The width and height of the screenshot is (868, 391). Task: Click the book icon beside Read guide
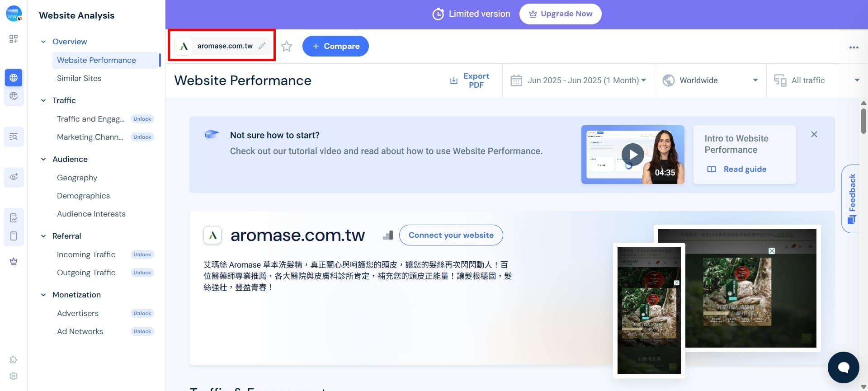pyautogui.click(x=712, y=169)
